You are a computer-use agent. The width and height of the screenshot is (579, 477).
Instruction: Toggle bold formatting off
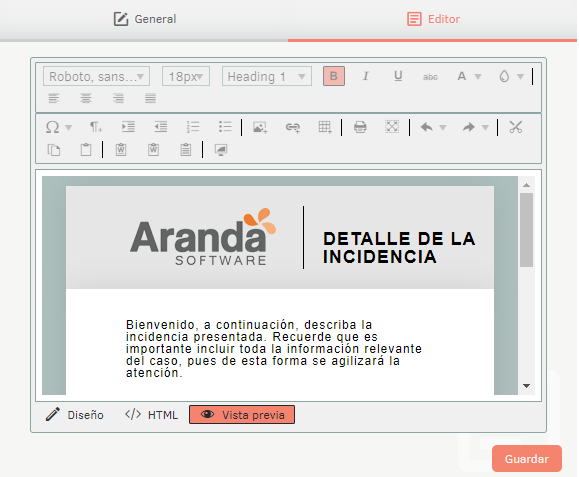(334, 76)
